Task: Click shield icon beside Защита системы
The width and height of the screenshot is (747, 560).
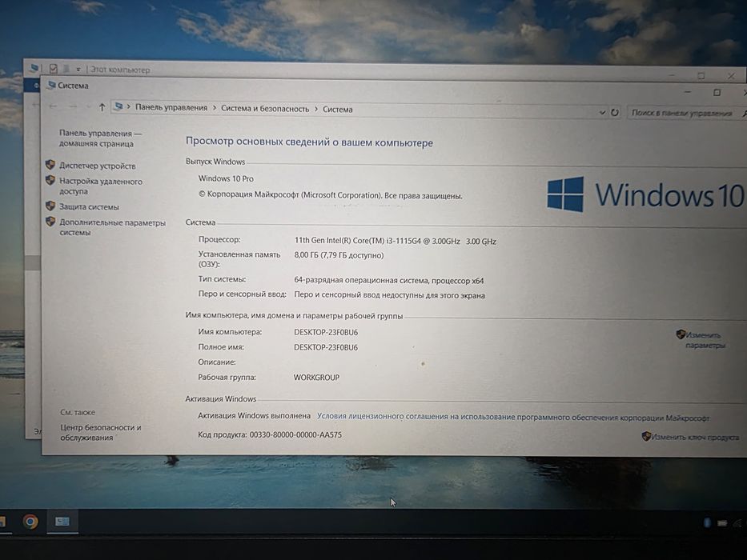Action: coord(50,206)
